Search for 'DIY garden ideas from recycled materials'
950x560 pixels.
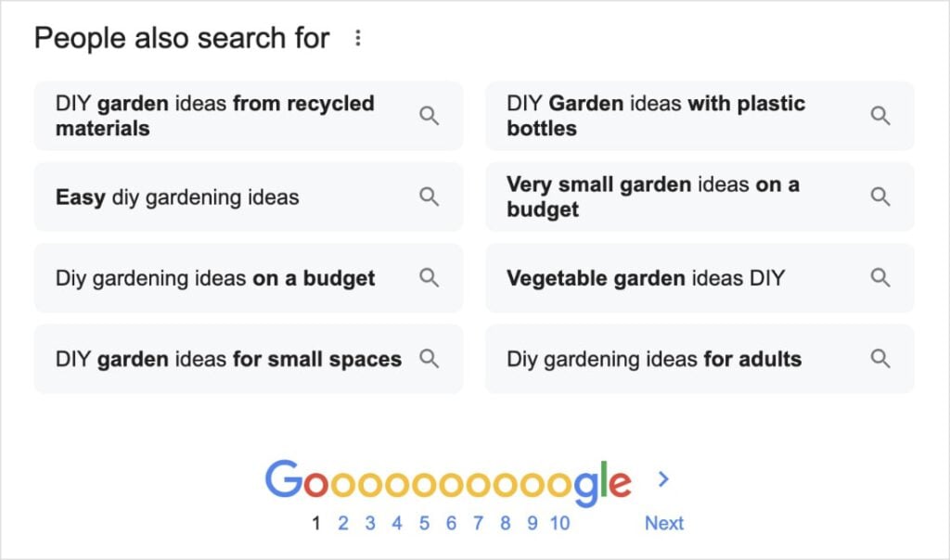[213, 115]
